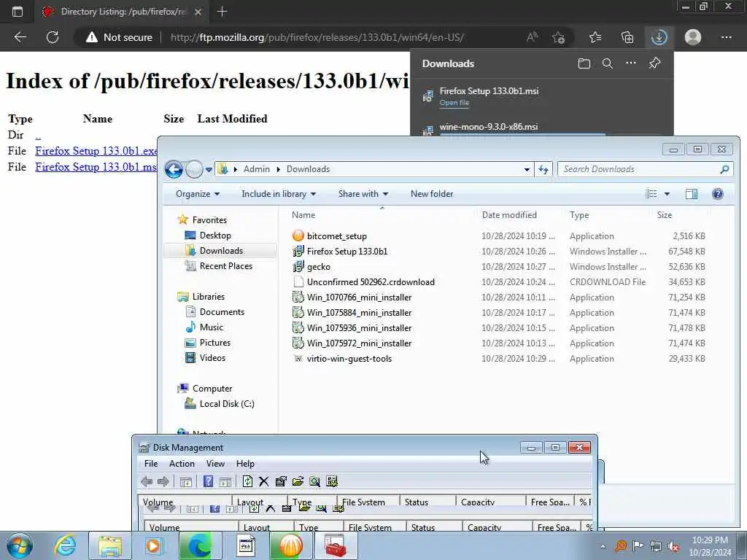Screen dimensions: 747x560
Task: Refresh Explorer Downloads folder address
Action: pyautogui.click(x=543, y=169)
